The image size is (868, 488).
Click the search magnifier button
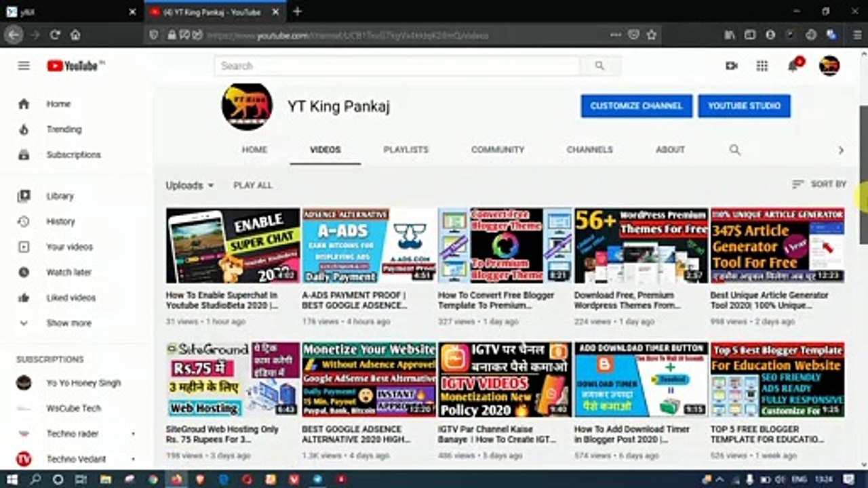tap(599, 66)
